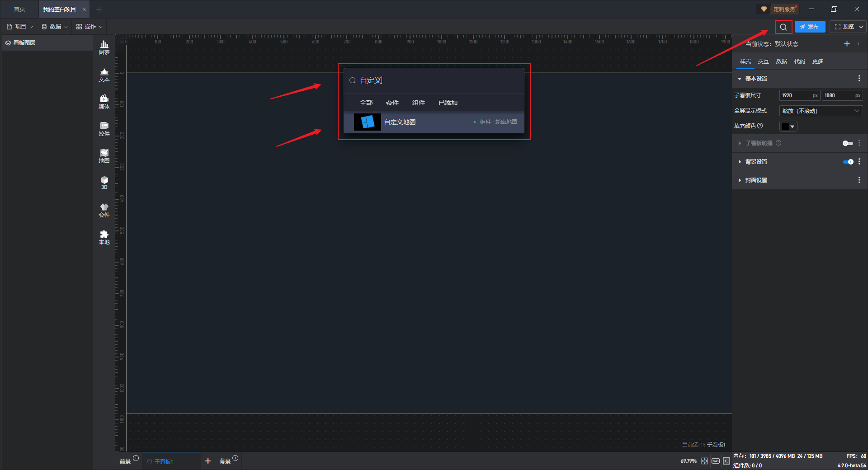The height and width of the screenshot is (470, 868).
Task: Switch to the 数据 tab in properties panel
Action: point(781,61)
